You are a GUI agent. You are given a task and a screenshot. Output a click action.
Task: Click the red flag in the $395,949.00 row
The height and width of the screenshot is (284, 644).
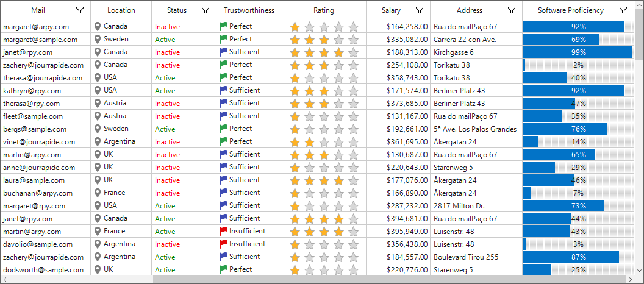click(223, 231)
